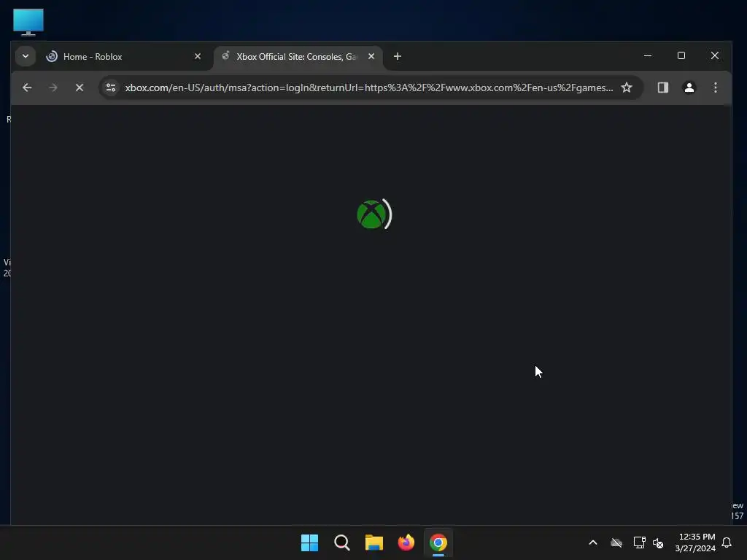Launch Firefox from the taskbar

click(406, 542)
